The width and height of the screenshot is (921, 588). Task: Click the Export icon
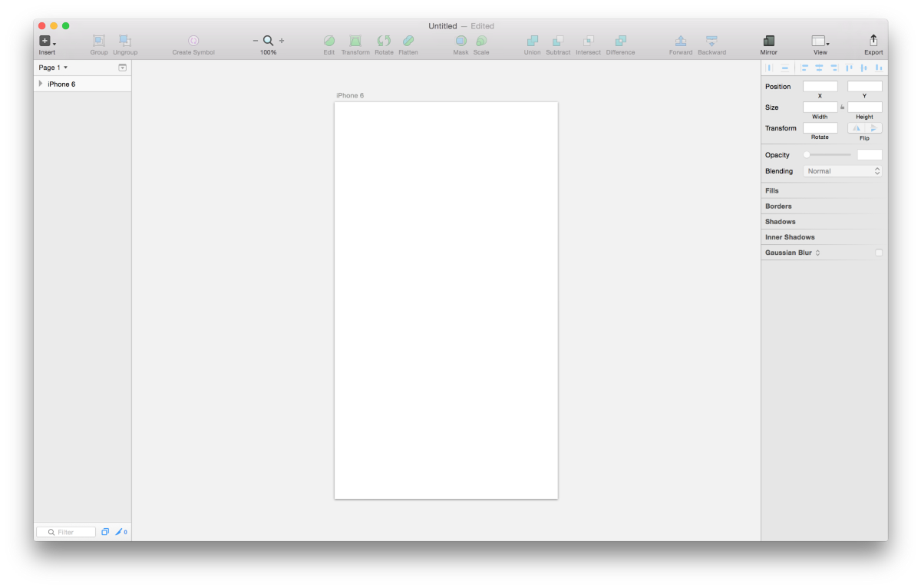(x=873, y=40)
